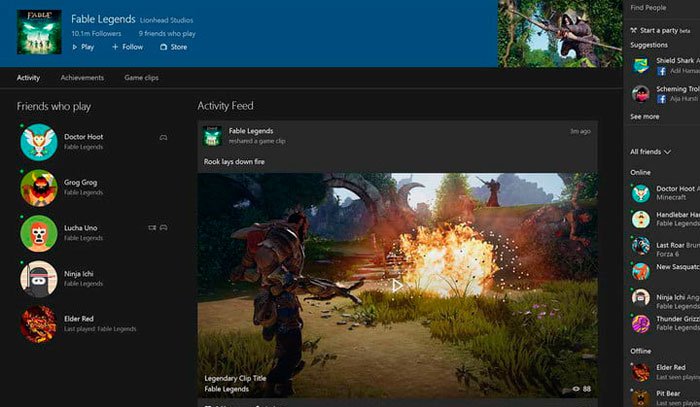Open Thunder Grizzly avatar in Online list
This screenshot has height=407, width=700.
pos(641,324)
